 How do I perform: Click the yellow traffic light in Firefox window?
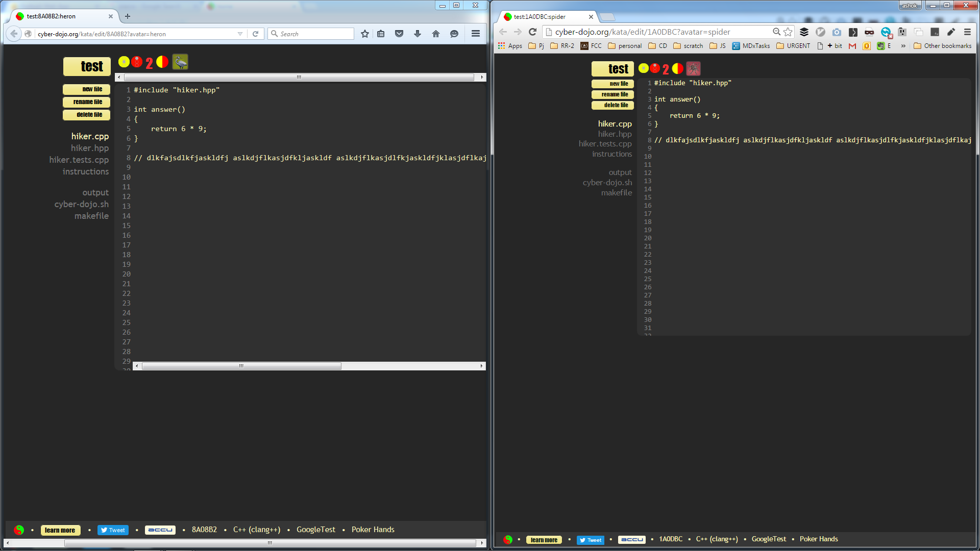124,62
